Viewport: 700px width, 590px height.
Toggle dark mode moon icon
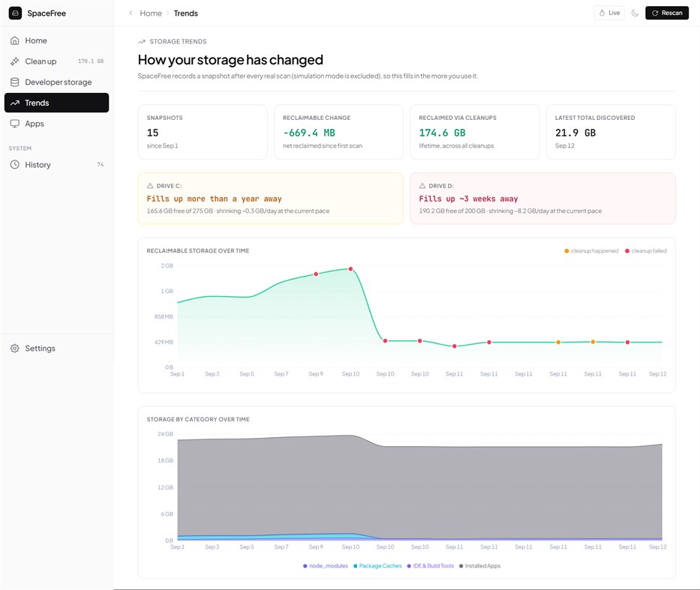tap(635, 13)
